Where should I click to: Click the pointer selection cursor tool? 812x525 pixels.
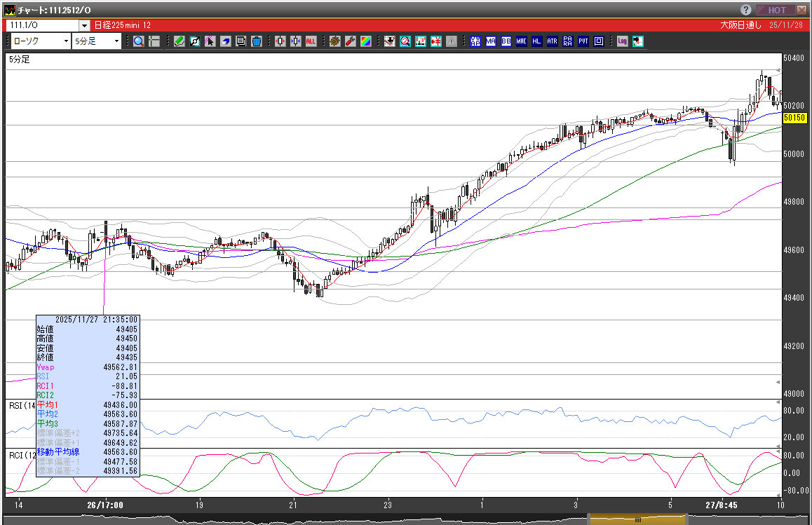(210, 41)
